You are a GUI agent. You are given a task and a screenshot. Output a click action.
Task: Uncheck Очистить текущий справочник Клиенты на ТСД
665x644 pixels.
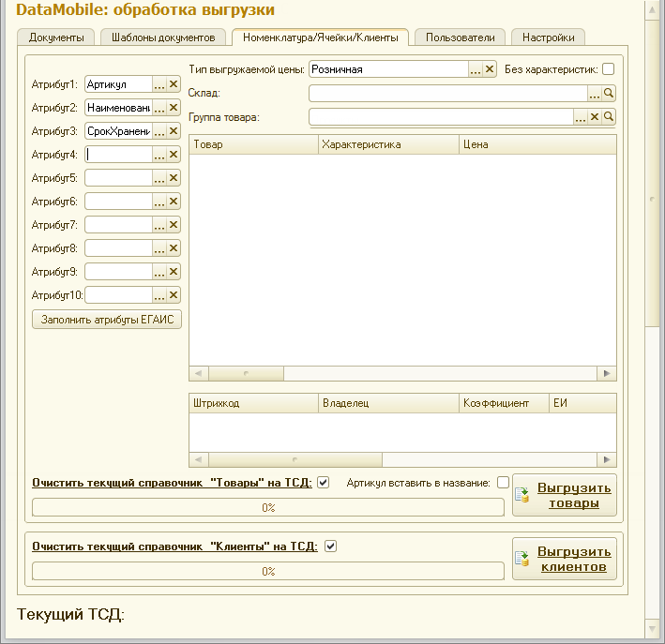tap(330, 547)
